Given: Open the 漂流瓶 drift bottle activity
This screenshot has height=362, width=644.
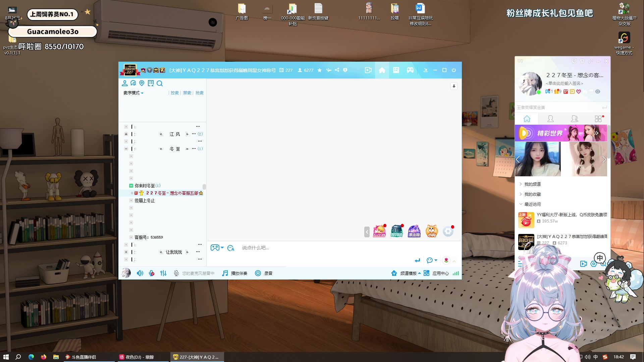Looking at the screenshot, I should tap(414, 231).
